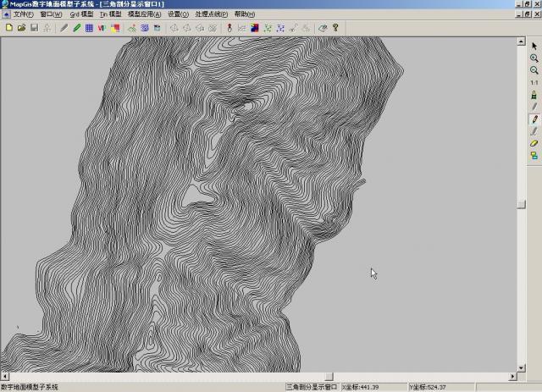Open the 模型应用(A) menu
Image resolution: width=542 pixels, height=392 pixels.
pos(144,14)
